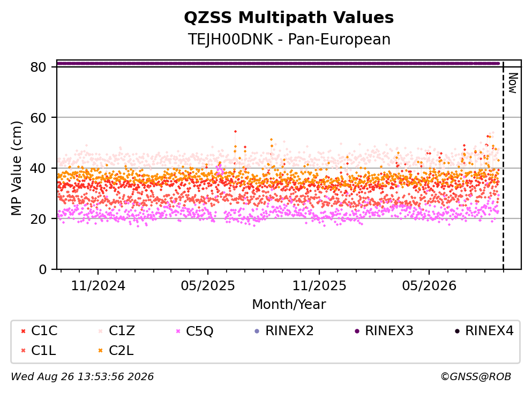The image size is (532, 393).
Task: Click the C1L legend marker
Action: pyautogui.click(x=23, y=351)
